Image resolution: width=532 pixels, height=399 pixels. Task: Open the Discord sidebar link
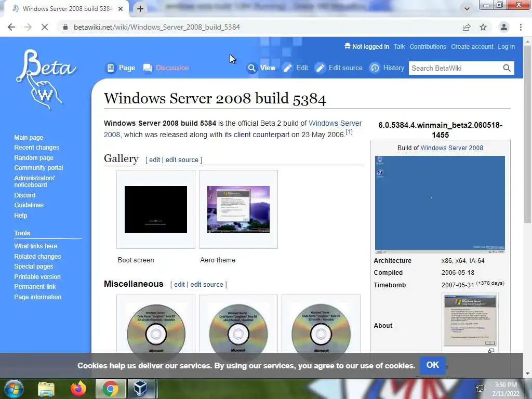click(25, 195)
